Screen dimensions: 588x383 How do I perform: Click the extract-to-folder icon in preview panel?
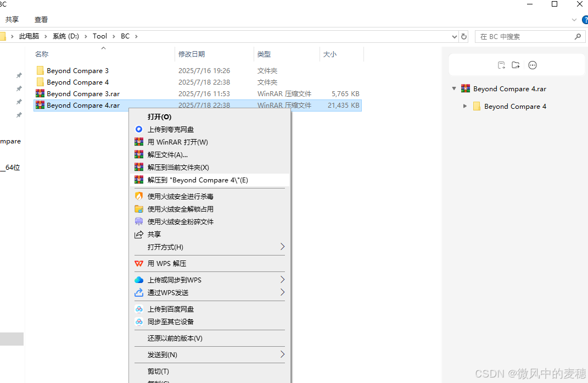(516, 65)
